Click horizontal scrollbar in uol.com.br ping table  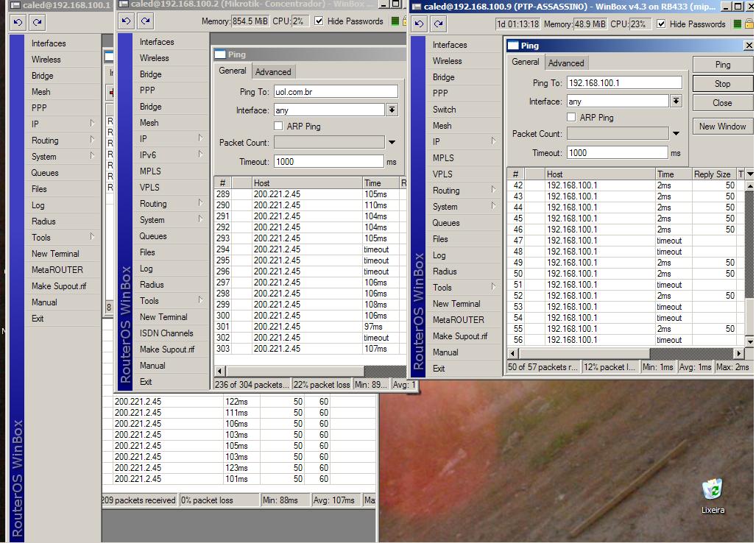pyautogui.click(x=311, y=371)
